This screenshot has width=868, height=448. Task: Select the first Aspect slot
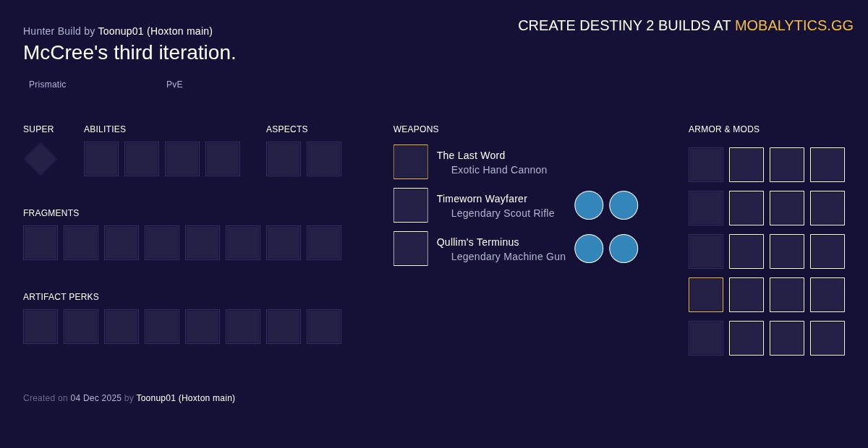284,159
